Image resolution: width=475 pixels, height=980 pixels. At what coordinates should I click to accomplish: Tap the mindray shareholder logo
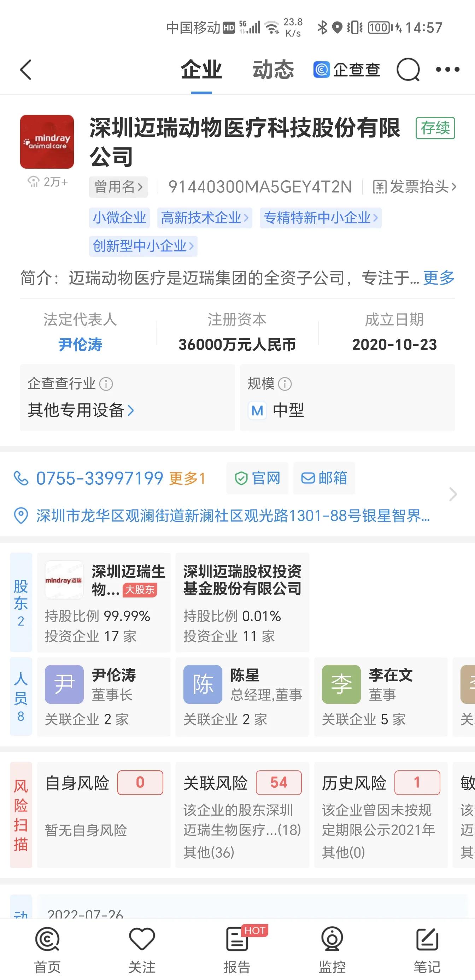click(x=64, y=580)
